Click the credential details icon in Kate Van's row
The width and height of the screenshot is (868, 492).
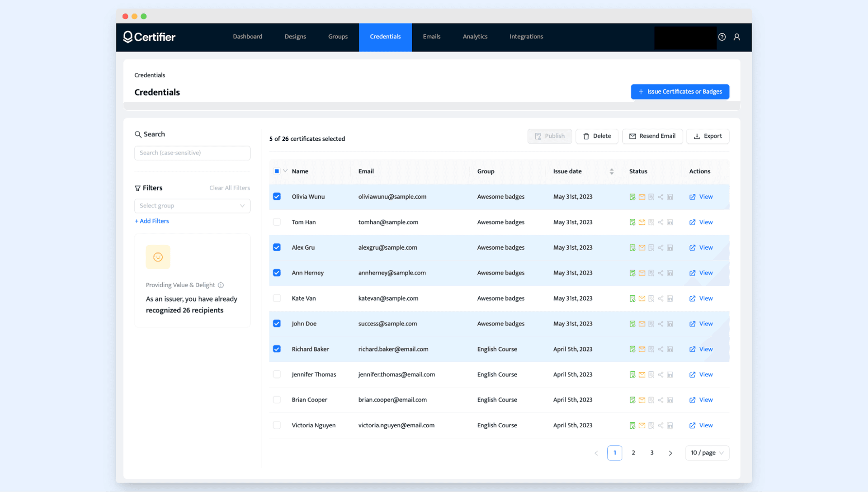point(651,298)
